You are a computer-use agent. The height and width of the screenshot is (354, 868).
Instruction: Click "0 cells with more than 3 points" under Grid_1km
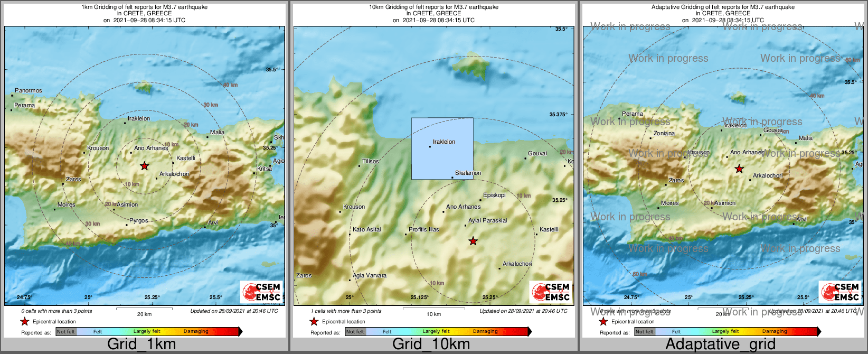pyautogui.click(x=57, y=311)
